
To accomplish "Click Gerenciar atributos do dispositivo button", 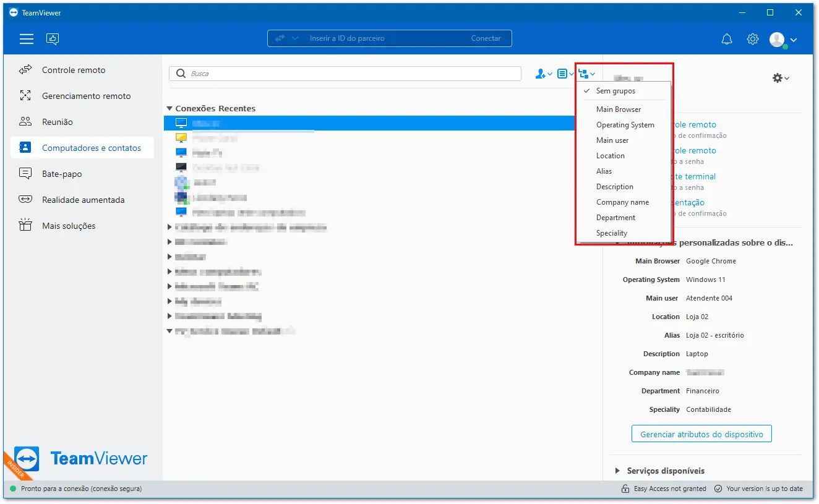I will pos(701,434).
